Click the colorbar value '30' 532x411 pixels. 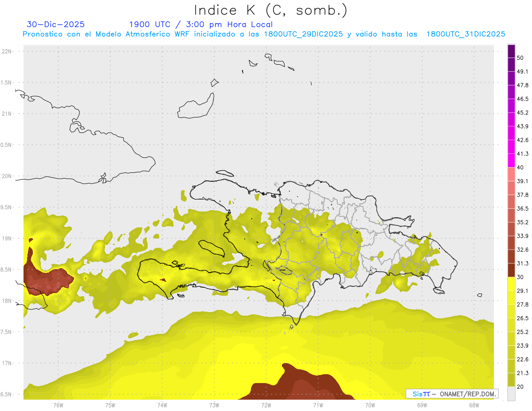click(520, 277)
